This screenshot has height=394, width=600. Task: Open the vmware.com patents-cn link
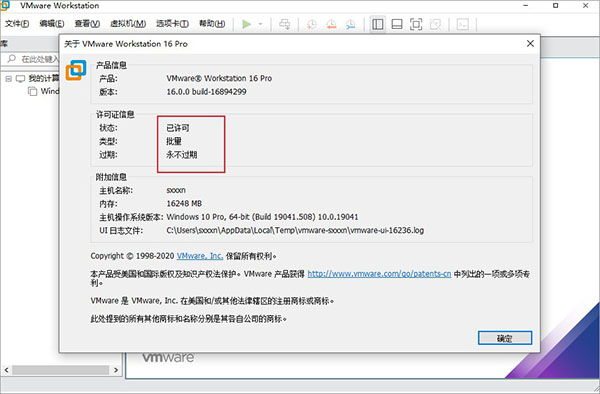379,274
